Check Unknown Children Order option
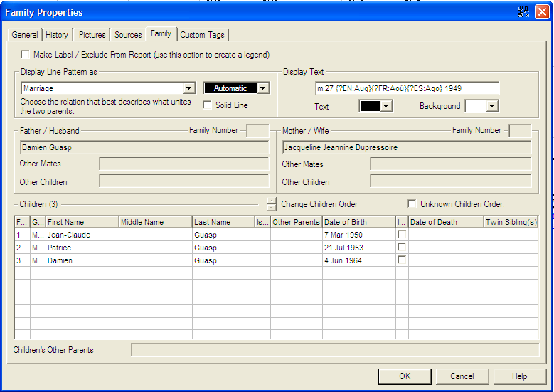554x392 pixels. (x=412, y=204)
